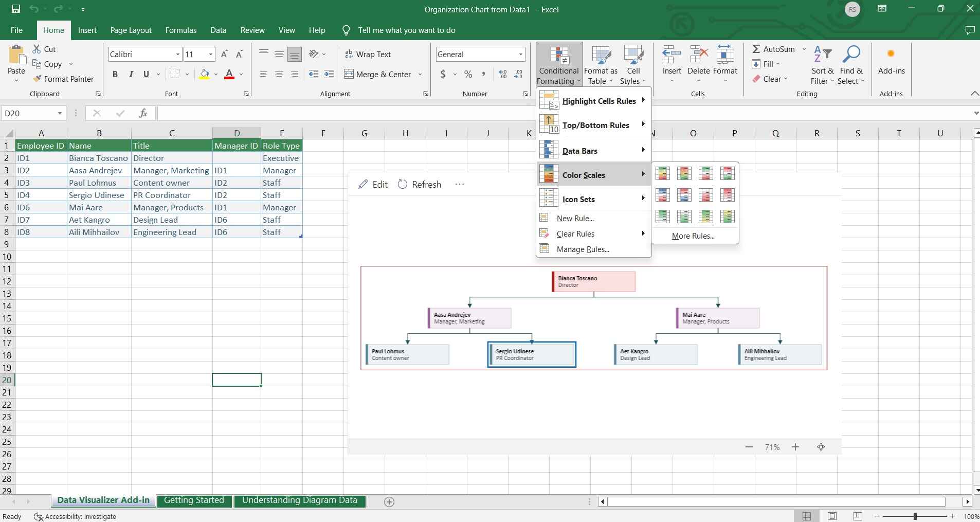Image resolution: width=980 pixels, height=522 pixels.
Task: Click the Cut scissors icon
Action: (x=37, y=49)
